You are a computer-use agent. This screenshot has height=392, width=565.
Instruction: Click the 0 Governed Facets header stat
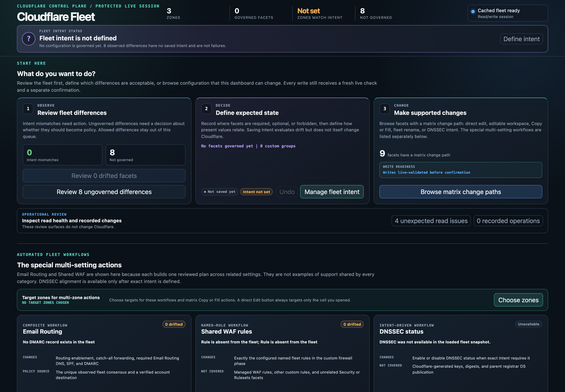[254, 14]
